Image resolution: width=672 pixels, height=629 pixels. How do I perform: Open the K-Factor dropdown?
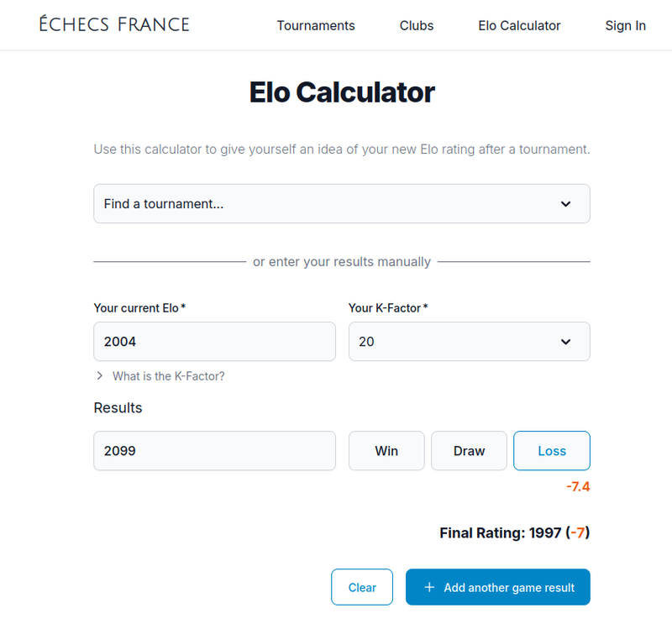coord(469,341)
